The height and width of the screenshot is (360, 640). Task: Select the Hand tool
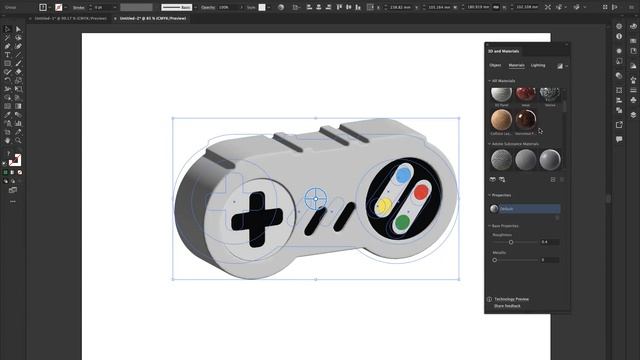pos(7,140)
